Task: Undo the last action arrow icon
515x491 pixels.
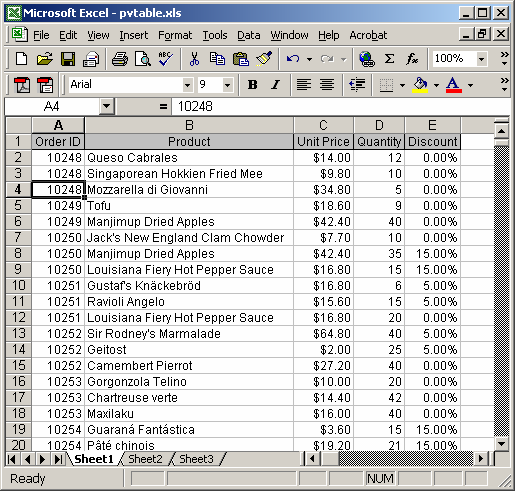Action: [x=293, y=59]
